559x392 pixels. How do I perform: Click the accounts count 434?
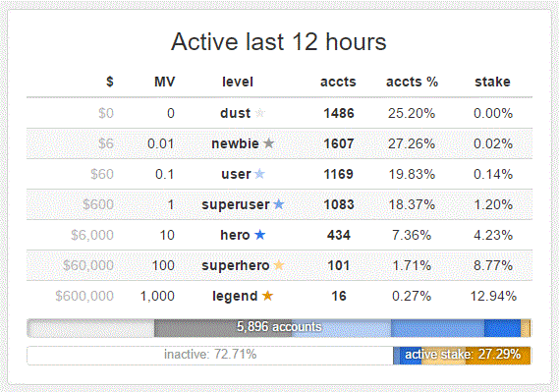(339, 235)
